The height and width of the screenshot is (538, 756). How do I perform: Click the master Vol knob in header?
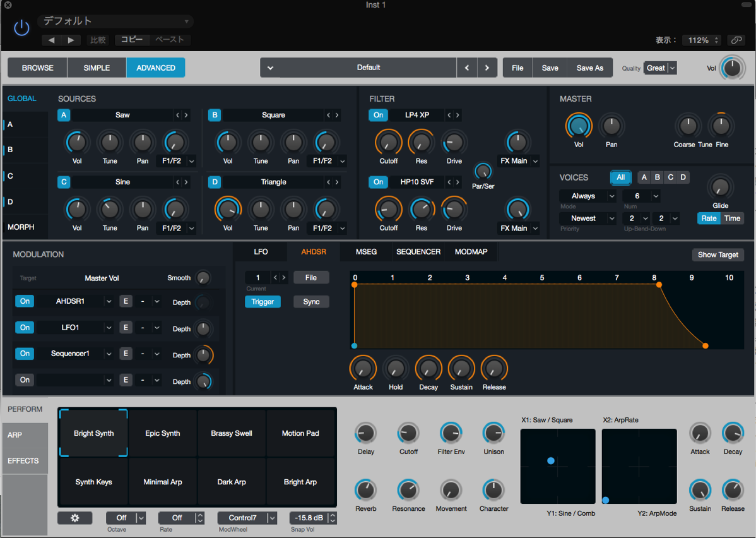(x=733, y=68)
